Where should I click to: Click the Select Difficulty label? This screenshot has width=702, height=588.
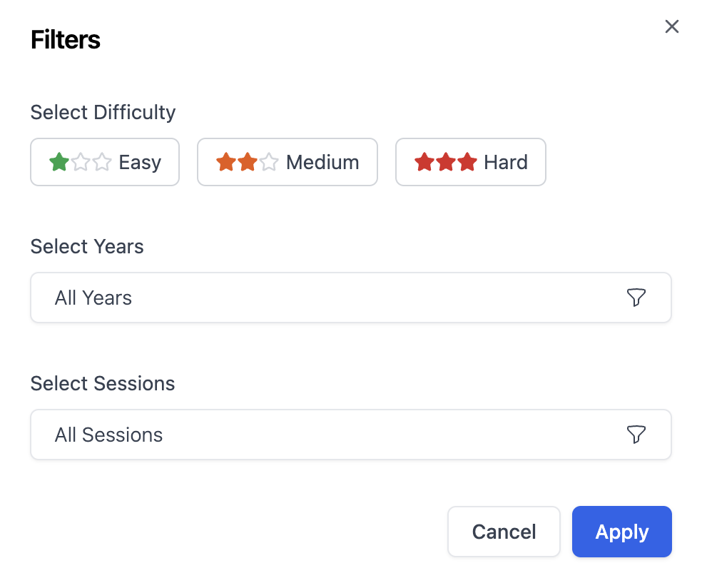pyautogui.click(x=103, y=113)
